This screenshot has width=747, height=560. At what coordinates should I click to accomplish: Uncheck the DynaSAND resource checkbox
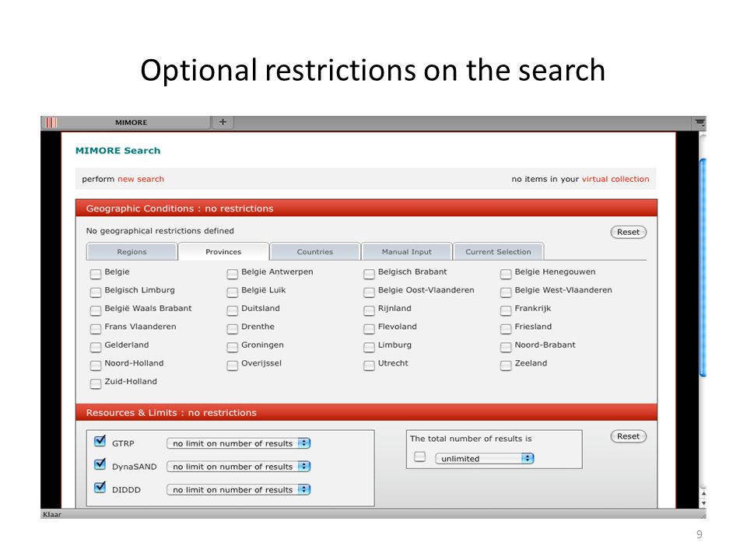coord(100,464)
